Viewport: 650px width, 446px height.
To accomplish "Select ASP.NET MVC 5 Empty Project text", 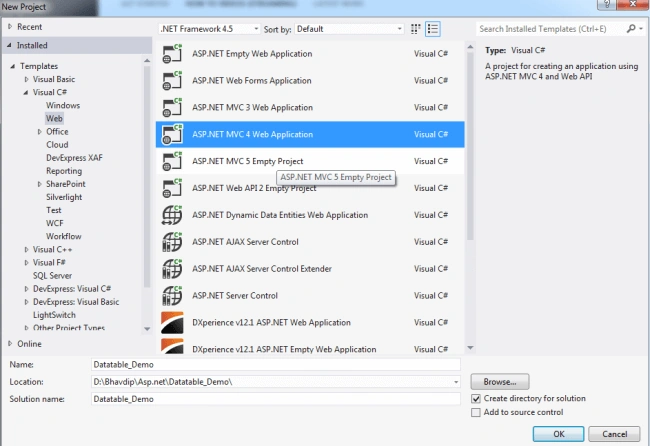I will (x=247, y=161).
